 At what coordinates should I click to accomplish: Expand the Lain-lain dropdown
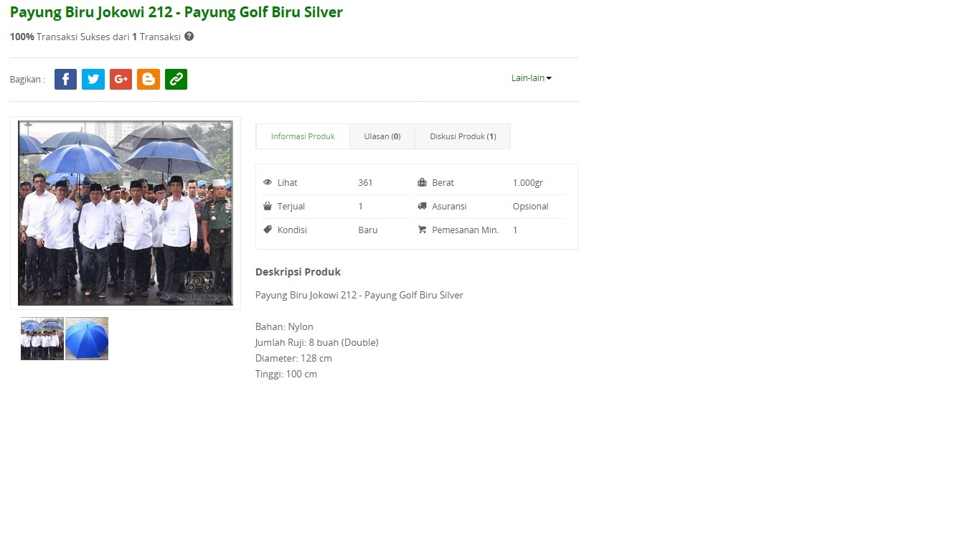click(531, 78)
